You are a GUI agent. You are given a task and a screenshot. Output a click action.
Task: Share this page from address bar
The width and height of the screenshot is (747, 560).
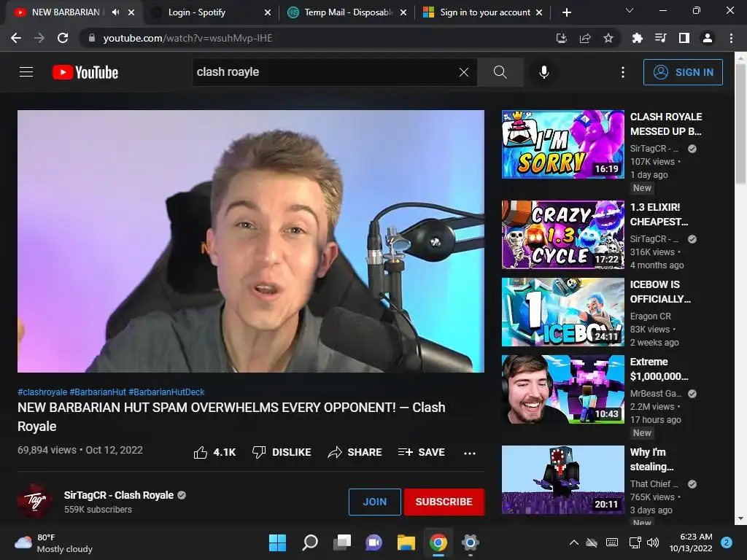(584, 38)
